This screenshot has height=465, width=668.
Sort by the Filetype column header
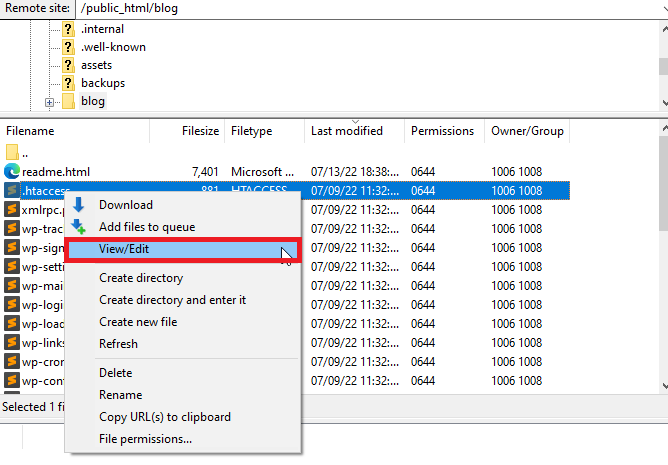(265, 131)
